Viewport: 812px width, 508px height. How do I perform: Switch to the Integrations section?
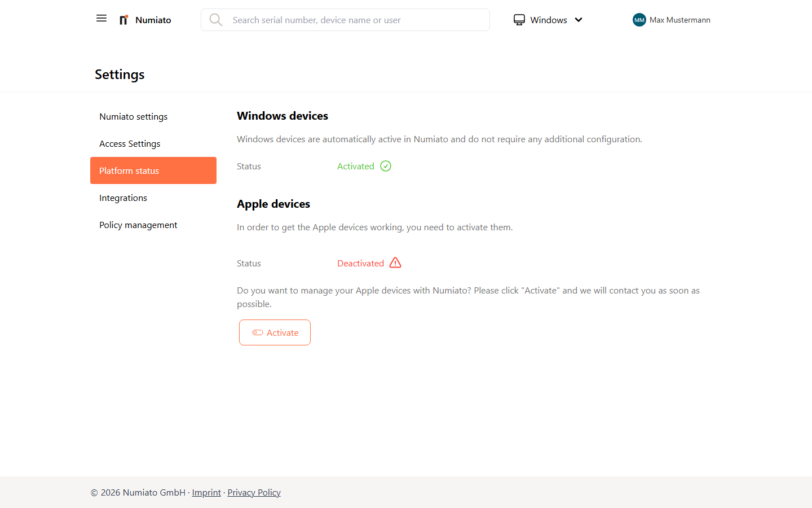point(123,198)
